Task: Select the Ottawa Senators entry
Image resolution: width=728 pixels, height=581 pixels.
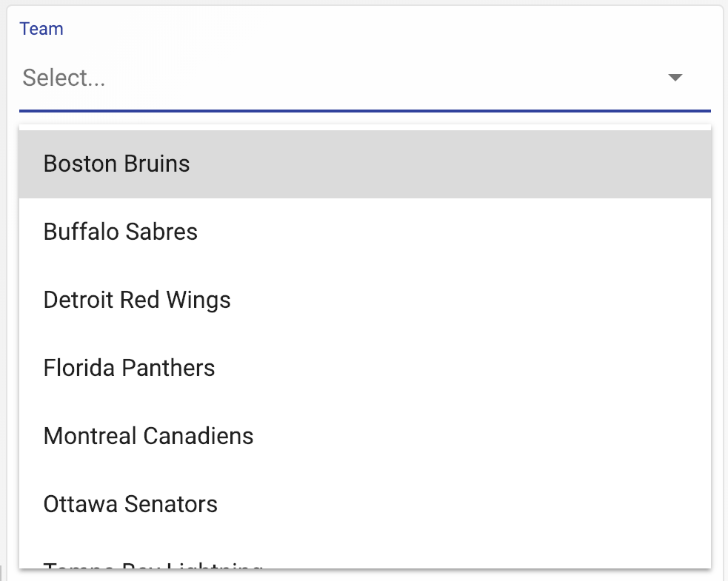Action: click(130, 504)
